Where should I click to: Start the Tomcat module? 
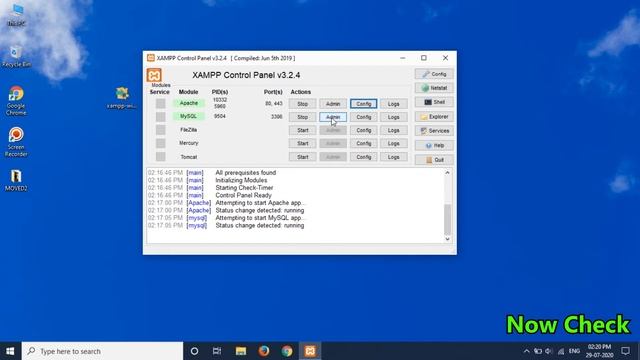302,157
